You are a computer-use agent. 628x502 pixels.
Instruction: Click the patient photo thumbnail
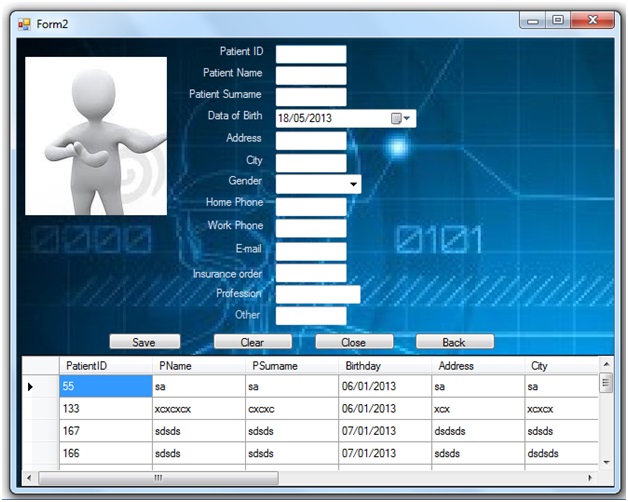click(x=96, y=136)
